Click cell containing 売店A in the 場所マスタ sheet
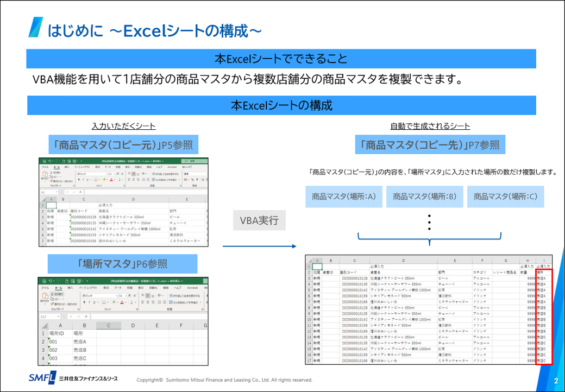The image size is (565, 392). (x=80, y=342)
